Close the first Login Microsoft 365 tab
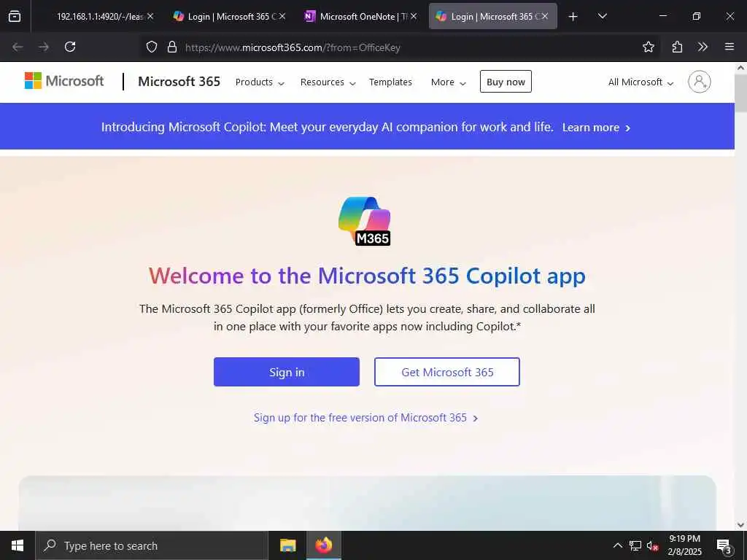Screen dimensions: 747x560 coord(282,16)
